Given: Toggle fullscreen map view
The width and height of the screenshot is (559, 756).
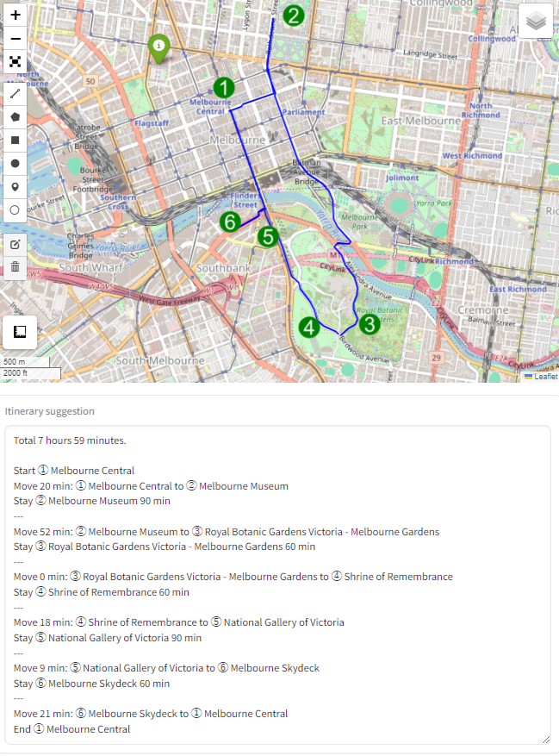Looking at the screenshot, I should (x=16, y=62).
